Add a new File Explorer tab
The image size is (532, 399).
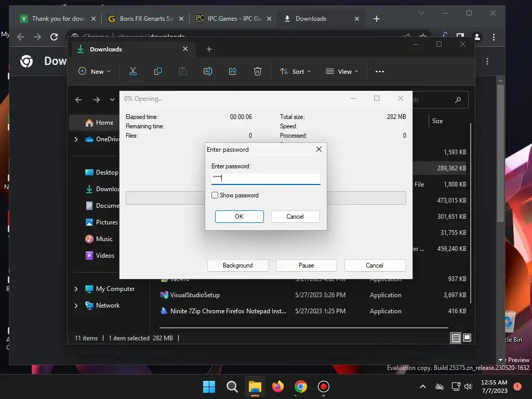[x=209, y=49]
